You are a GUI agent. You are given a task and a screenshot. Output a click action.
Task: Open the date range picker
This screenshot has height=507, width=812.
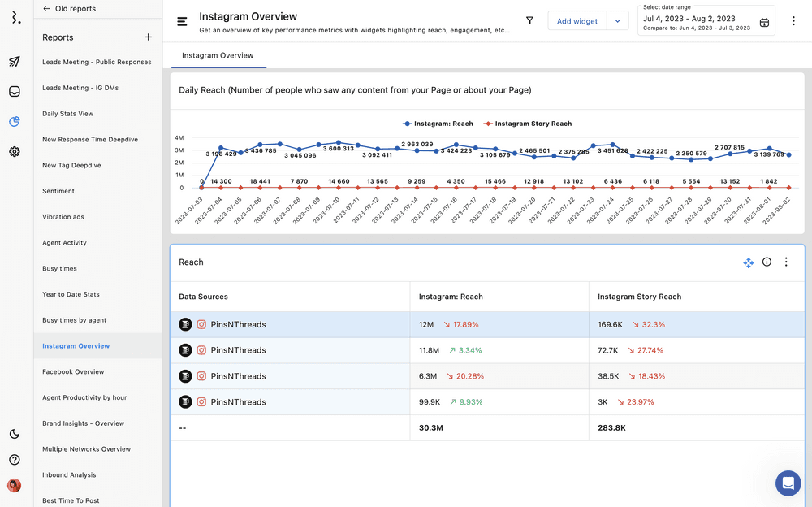coord(706,21)
